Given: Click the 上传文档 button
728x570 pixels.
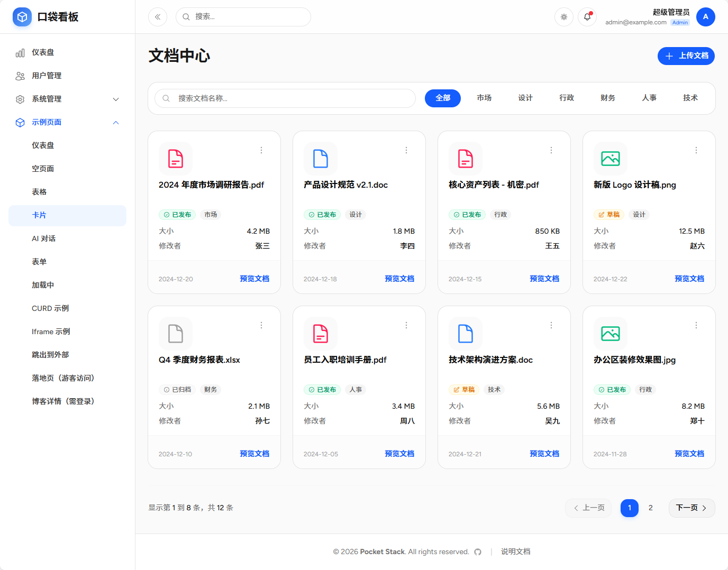Looking at the screenshot, I should [686, 56].
